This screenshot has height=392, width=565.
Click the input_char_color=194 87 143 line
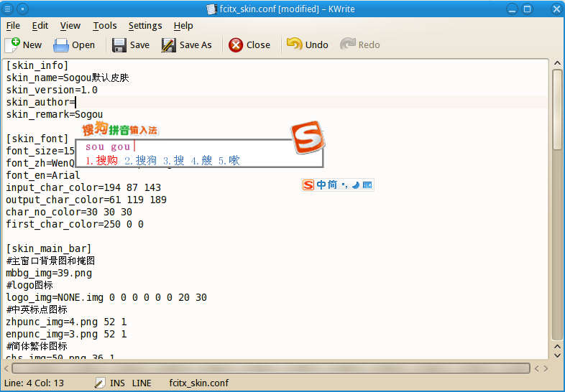click(83, 187)
